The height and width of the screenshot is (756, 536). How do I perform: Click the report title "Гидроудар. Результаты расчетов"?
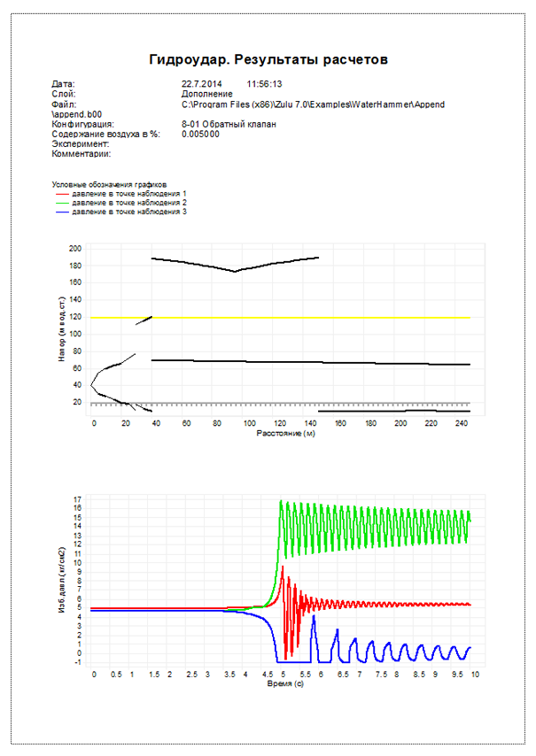click(x=268, y=59)
